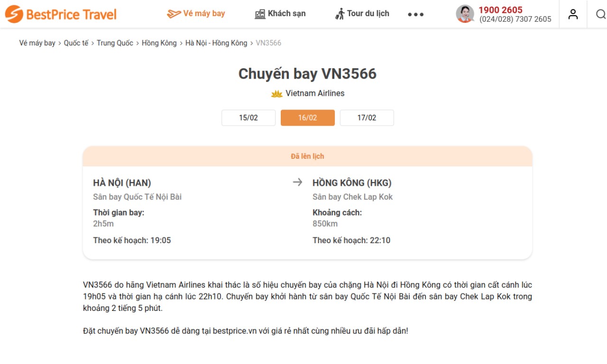This screenshot has height=364, width=607.
Task: Click the support agent avatar
Action: click(465, 14)
